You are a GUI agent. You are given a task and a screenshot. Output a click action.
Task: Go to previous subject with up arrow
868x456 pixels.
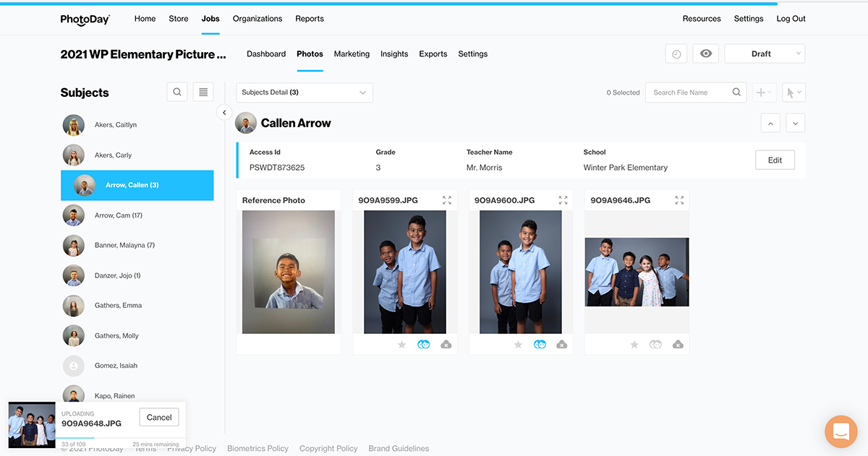pos(770,124)
